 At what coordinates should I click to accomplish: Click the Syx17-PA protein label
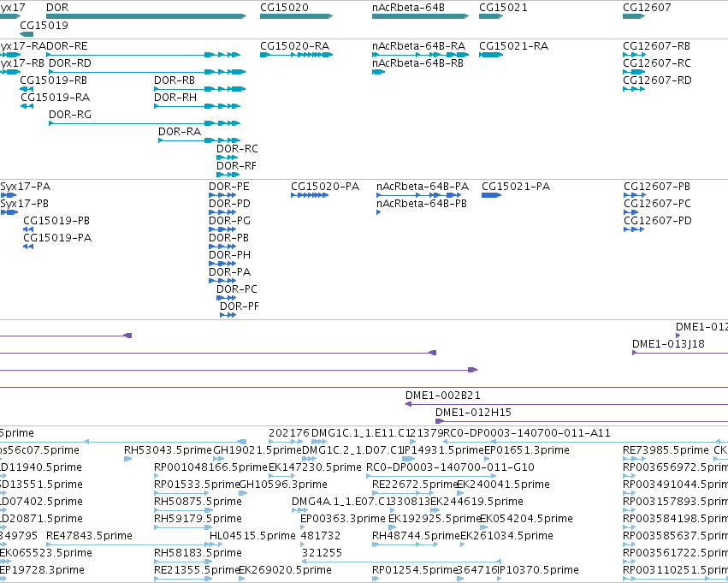[x=25, y=187]
